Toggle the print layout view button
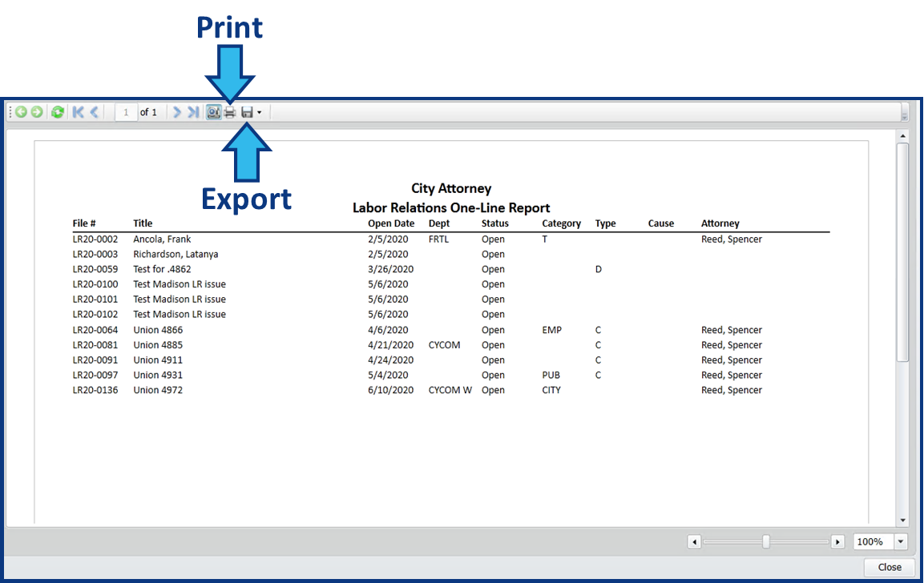The height and width of the screenshot is (583, 924). (x=213, y=112)
